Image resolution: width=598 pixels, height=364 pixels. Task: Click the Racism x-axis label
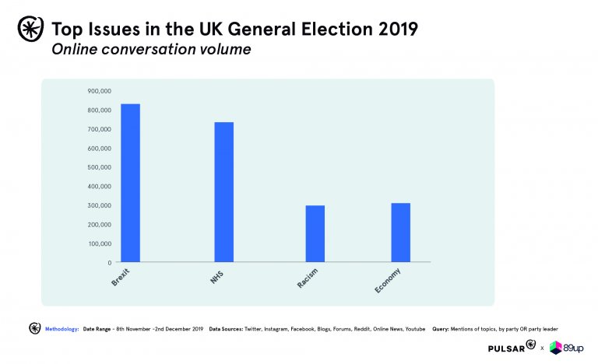[307, 282]
